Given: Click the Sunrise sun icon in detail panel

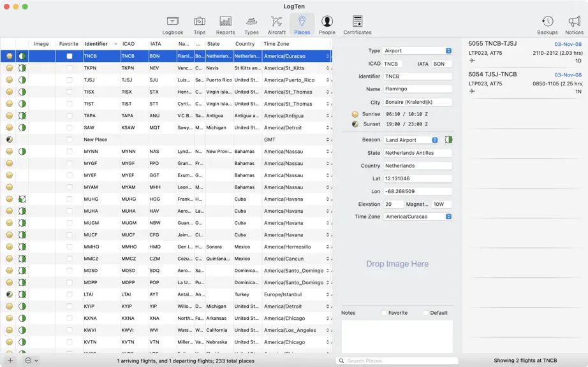Looking at the screenshot, I should point(355,114).
